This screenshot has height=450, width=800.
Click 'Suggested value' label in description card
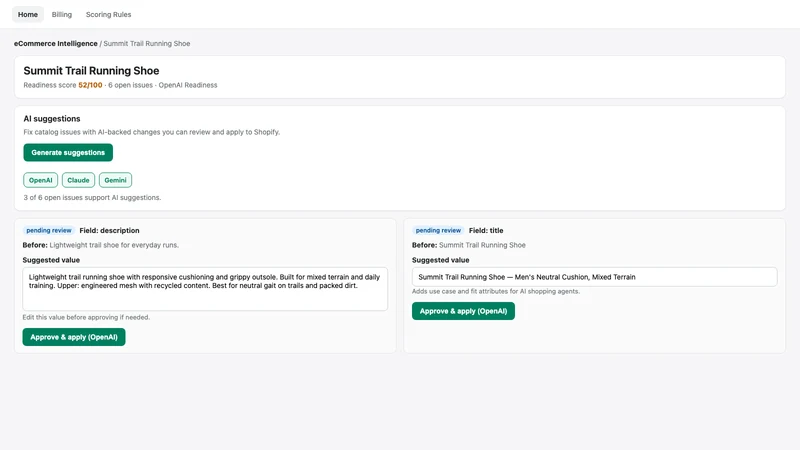51,260
